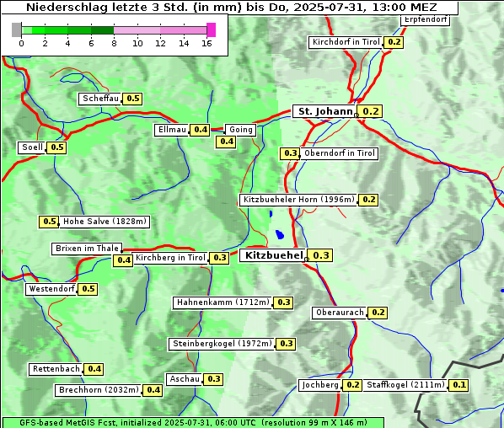Click the 0.3 value beside Aschau
Image resolution: width=504 pixels, height=428 pixels.
coord(213,379)
